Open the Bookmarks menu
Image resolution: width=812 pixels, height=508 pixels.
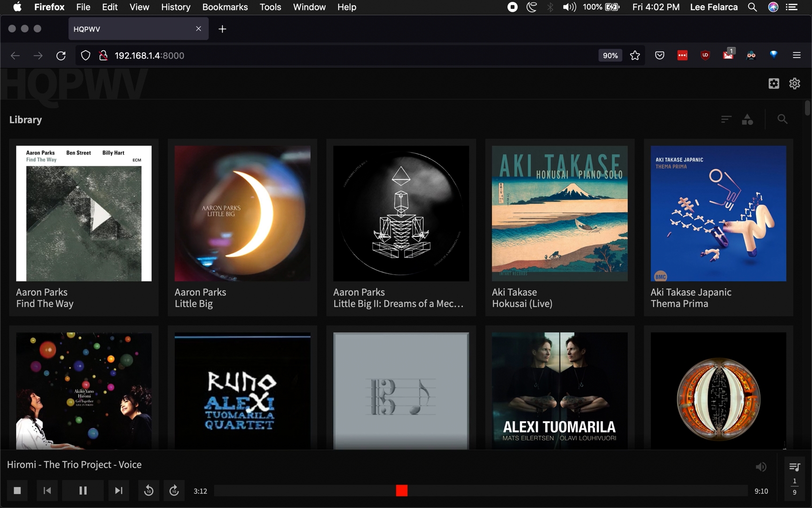click(225, 7)
